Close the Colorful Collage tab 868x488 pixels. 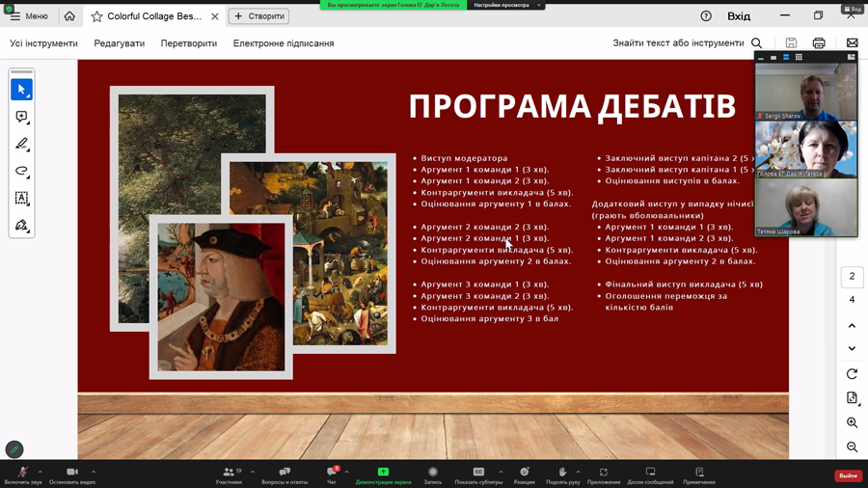coord(215,16)
